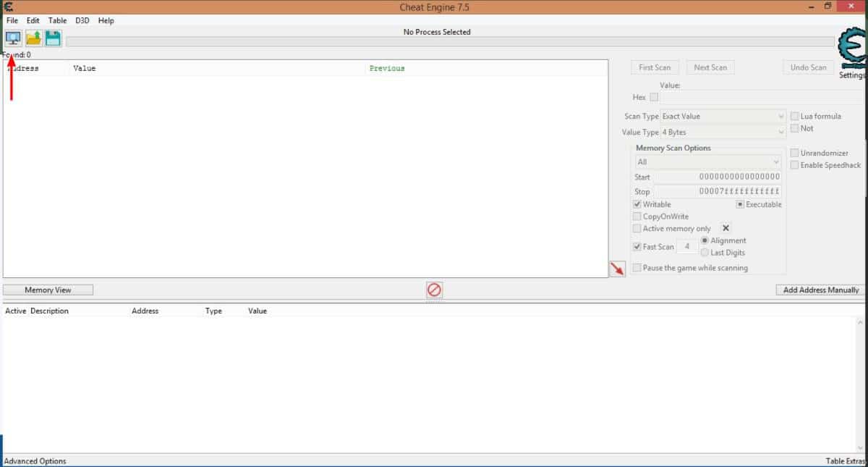
Task: Click the No Process Selected label
Action: [x=437, y=32]
